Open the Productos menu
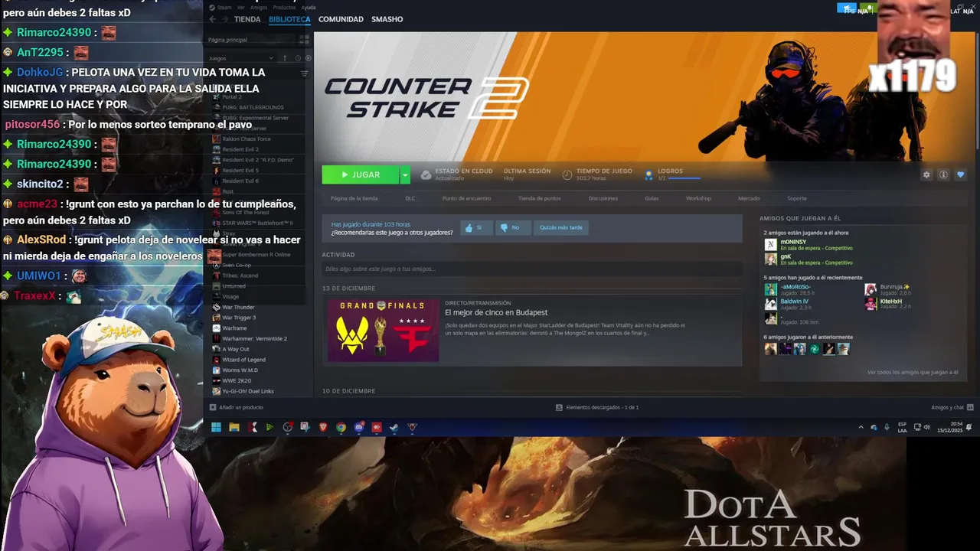980x551 pixels. (284, 7)
